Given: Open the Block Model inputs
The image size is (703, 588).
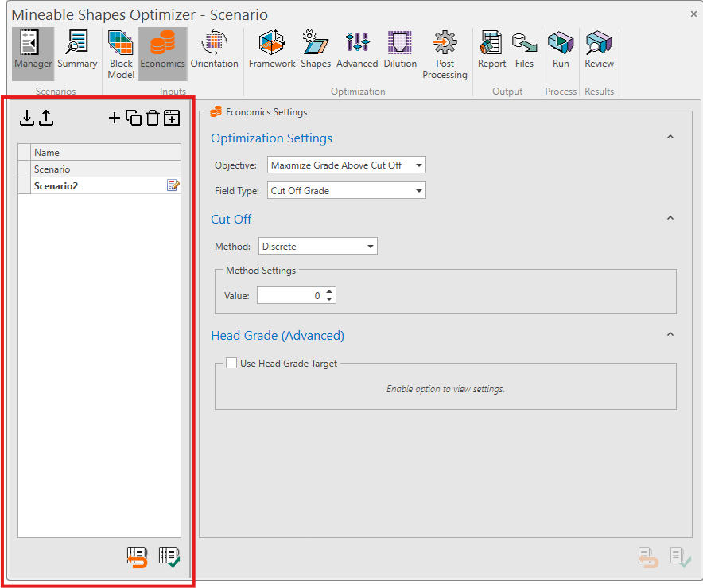Looking at the screenshot, I should point(121,53).
